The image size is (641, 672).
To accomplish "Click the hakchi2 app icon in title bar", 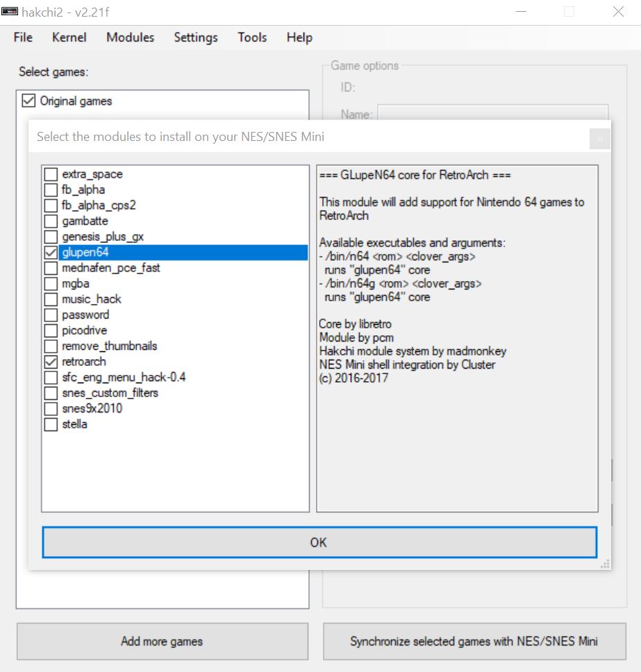I will (x=10, y=12).
